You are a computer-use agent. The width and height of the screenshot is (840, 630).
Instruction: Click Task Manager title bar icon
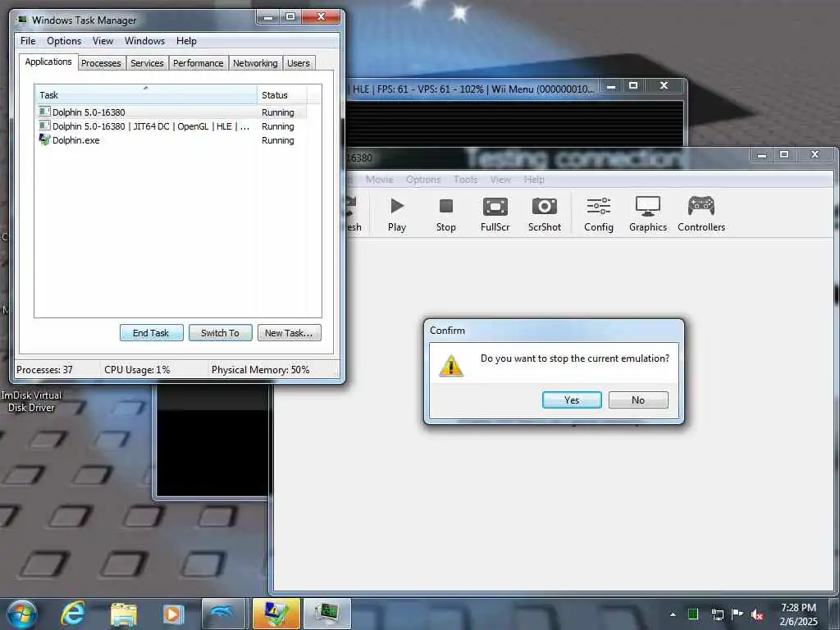click(x=22, y=20)
